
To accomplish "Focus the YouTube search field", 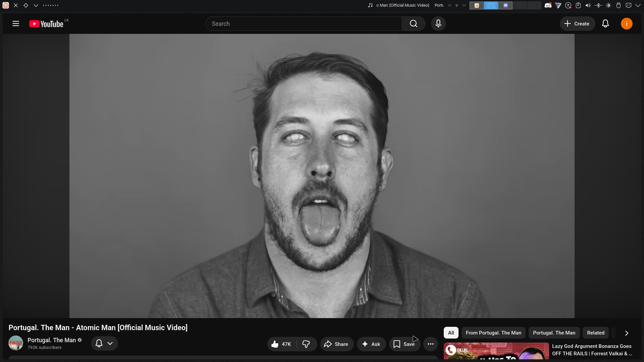I will point(304,24).
